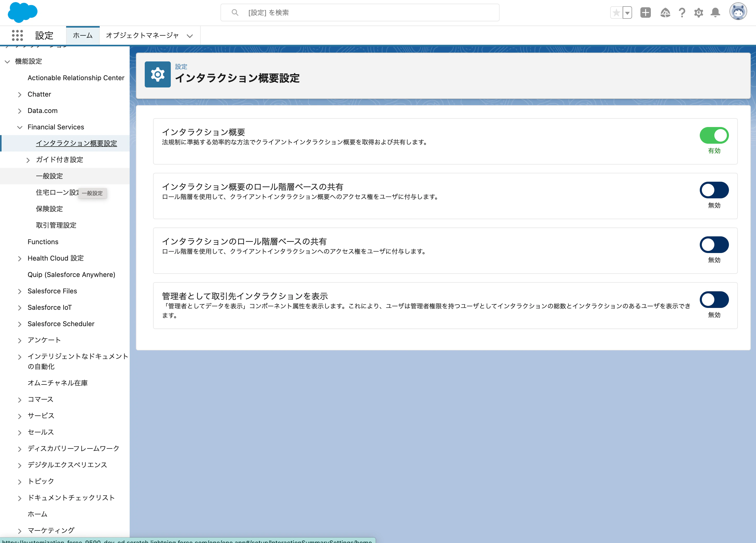The height and width of the screenshot is (543, 756).
Task: Collapse the Financial Services node
Action: pyautogui.click(x=20, y=127)
